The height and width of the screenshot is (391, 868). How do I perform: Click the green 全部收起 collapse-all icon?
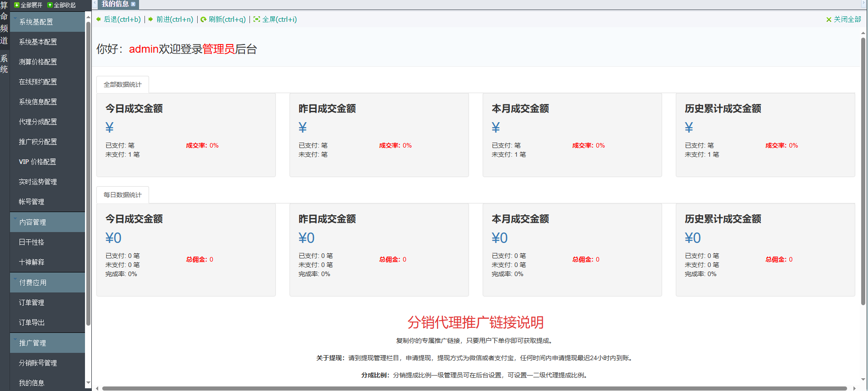tap(50, 5)
